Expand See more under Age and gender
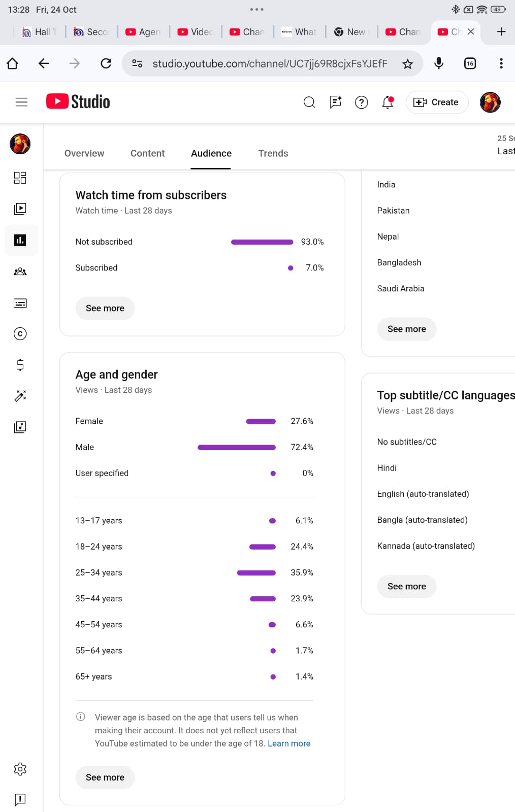The width and height of the screenshot is (515, 812). 105,777
